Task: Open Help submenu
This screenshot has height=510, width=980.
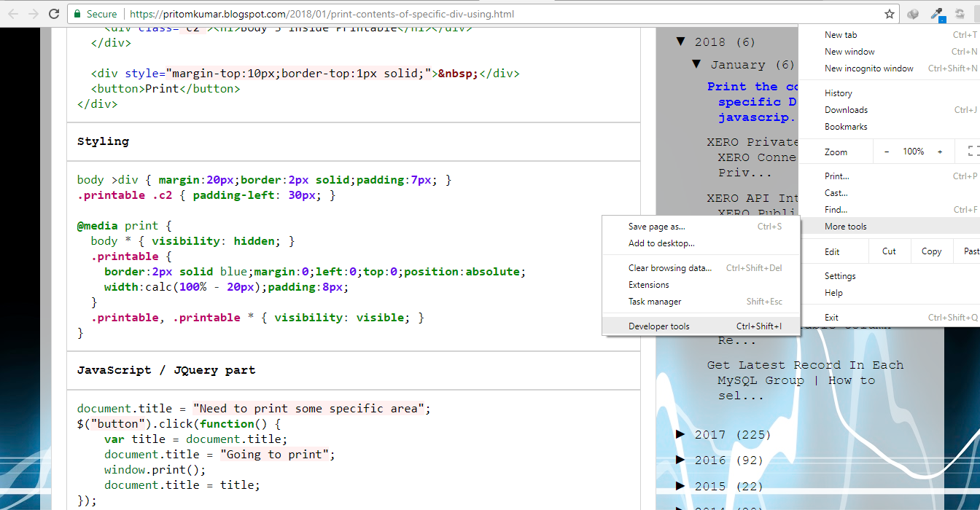Action: 890,293
